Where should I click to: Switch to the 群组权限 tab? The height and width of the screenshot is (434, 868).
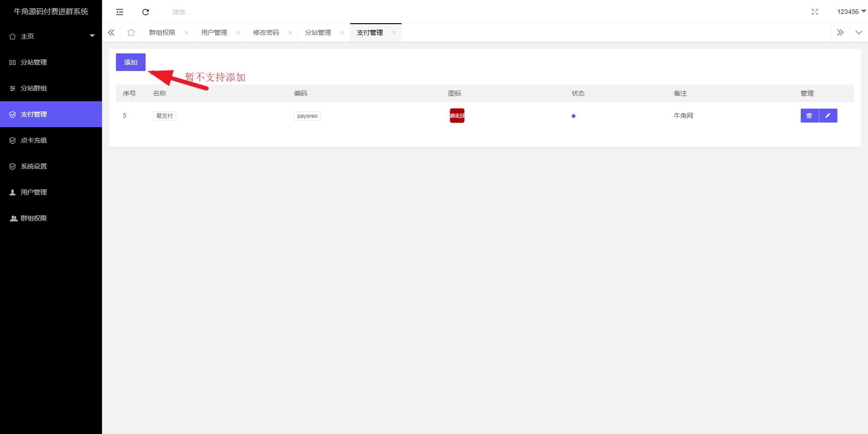[x=162, y=32]
